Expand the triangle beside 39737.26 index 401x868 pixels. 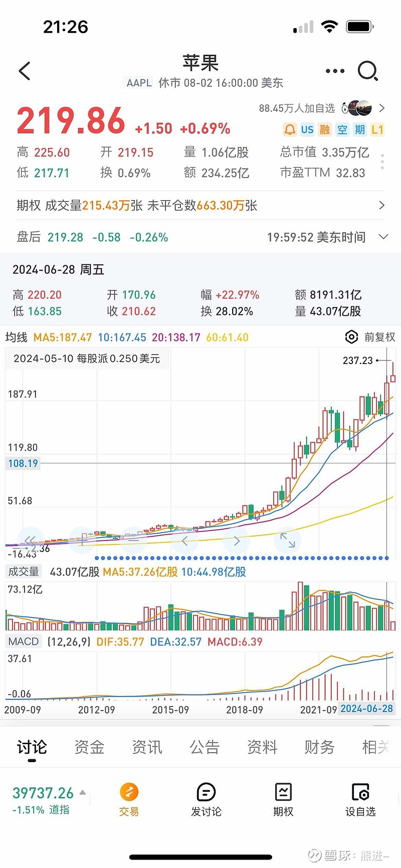click(x=83, y=792)
